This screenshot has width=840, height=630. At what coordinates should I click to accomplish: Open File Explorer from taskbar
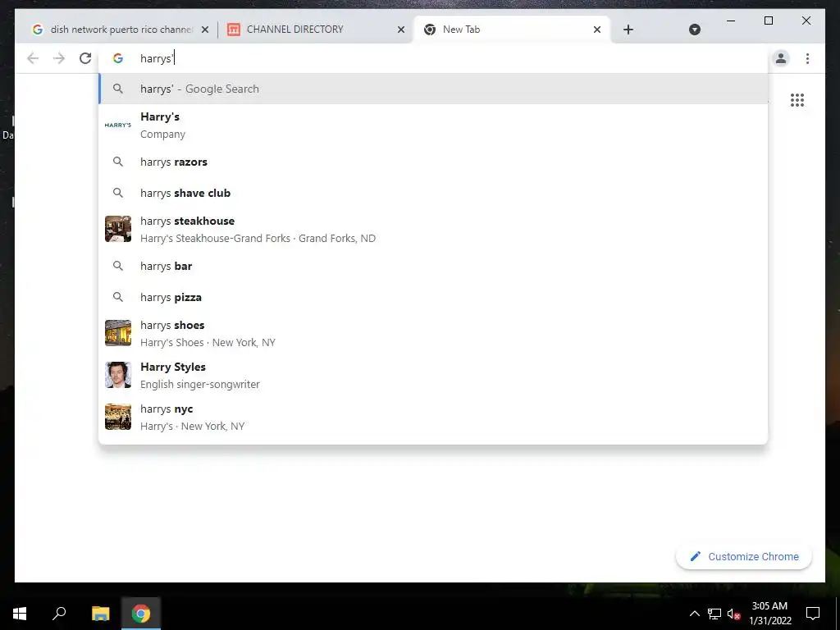[100, 614]
